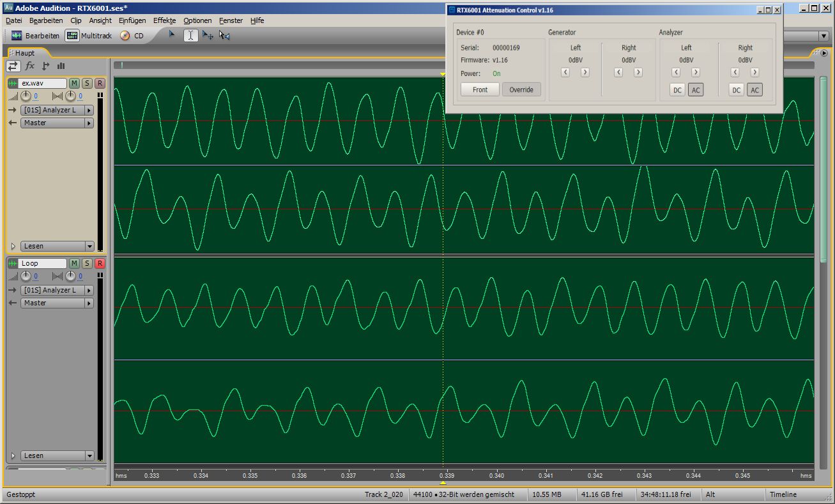Open the CD view

pyautogui.click(x=132, y=36)
